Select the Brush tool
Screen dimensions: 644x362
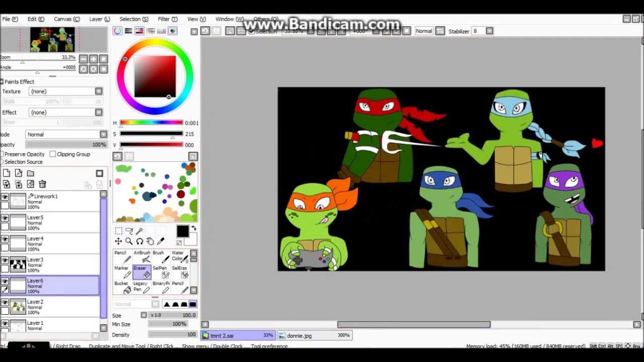(x=161, y=256)
